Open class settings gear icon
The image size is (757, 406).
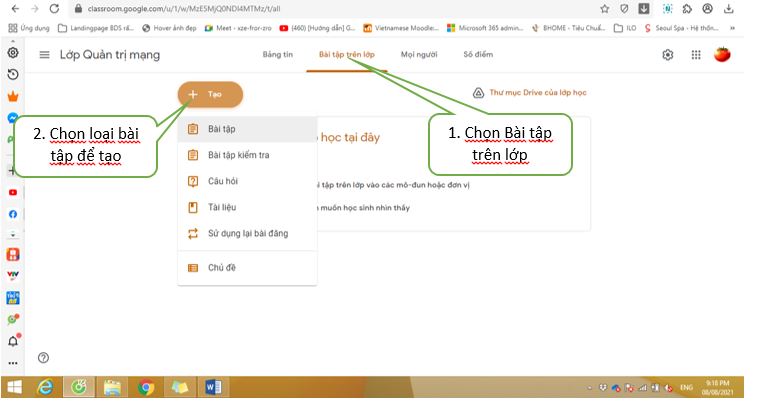click(668, 55)
